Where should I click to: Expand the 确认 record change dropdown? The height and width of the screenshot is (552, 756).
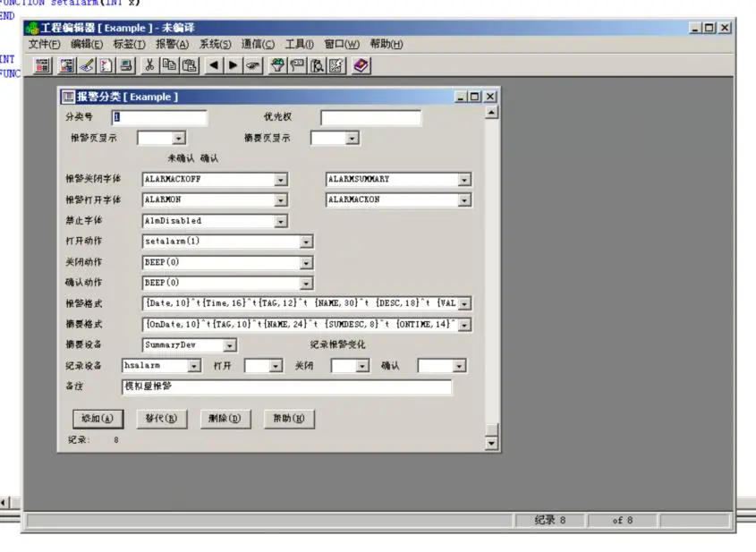coord(458,366)
